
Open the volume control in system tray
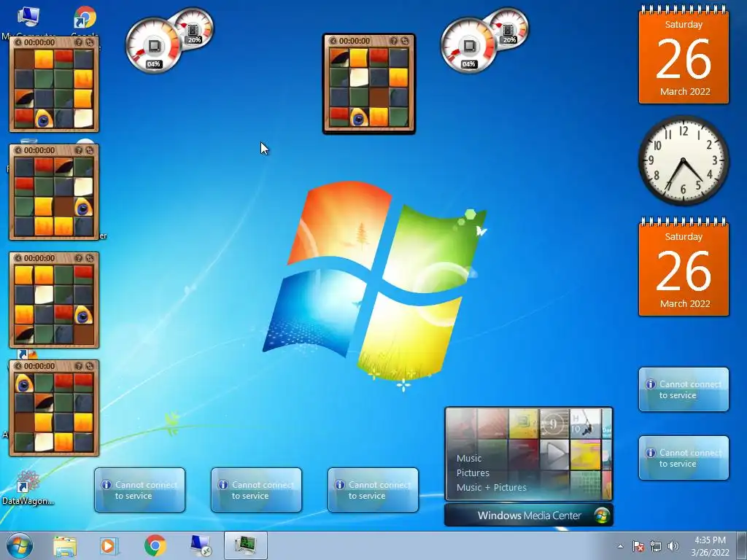[673, 546]
